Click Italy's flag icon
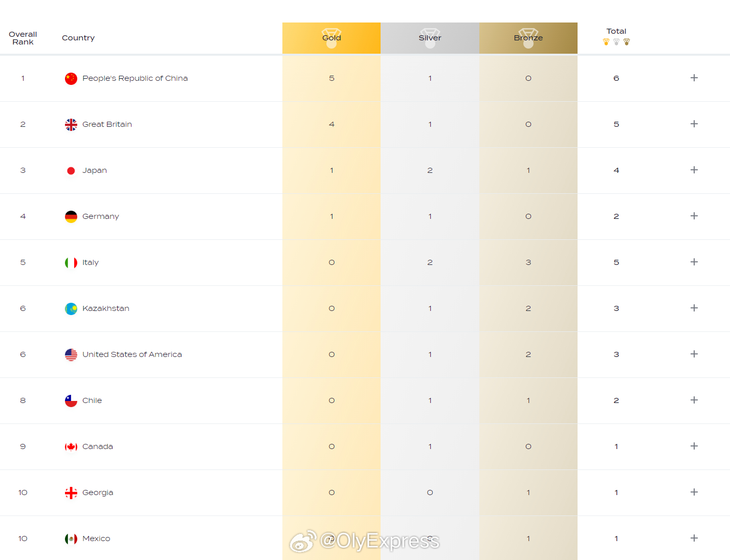The width and height of the screenshot is (730, 560). pos(71,262)
